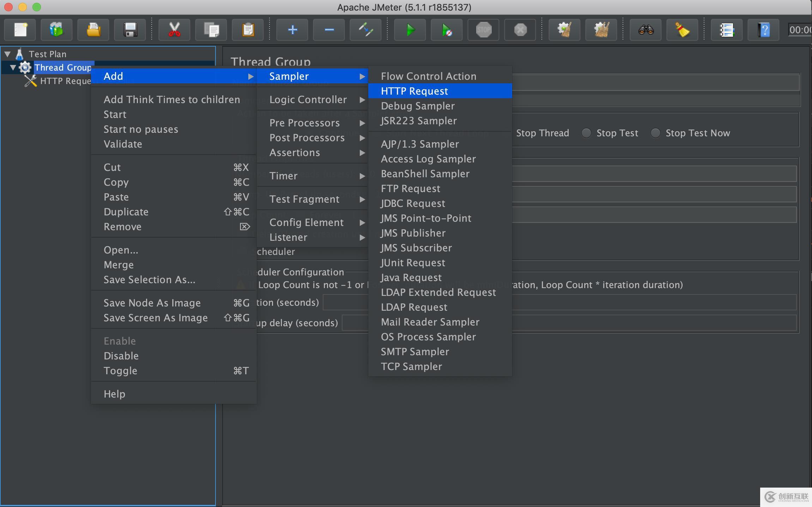This screenshot has width=812, height=507.
Task: Click Validate in the context menu
Action: (123, 144)
